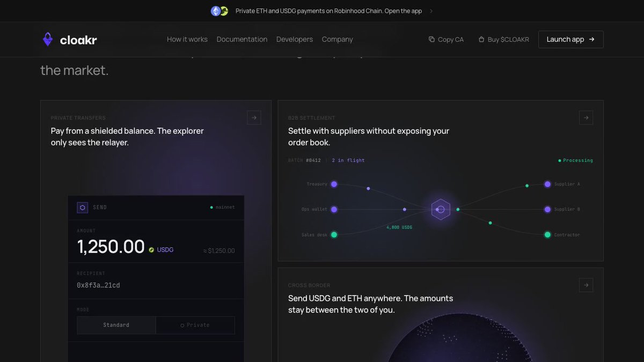Select the Sales desk node dot
The width and height of the screenshot is (644, 362).
[x=334, y=234]
